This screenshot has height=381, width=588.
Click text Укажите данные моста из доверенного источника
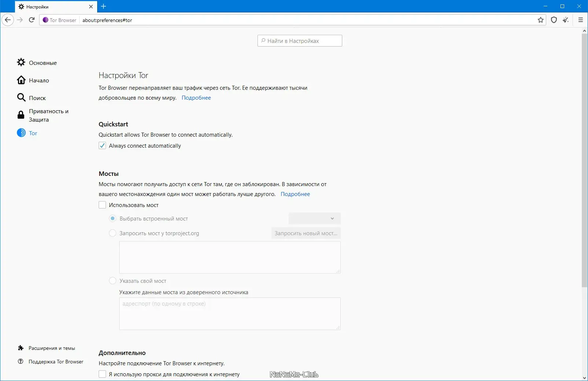pos(184,292)
